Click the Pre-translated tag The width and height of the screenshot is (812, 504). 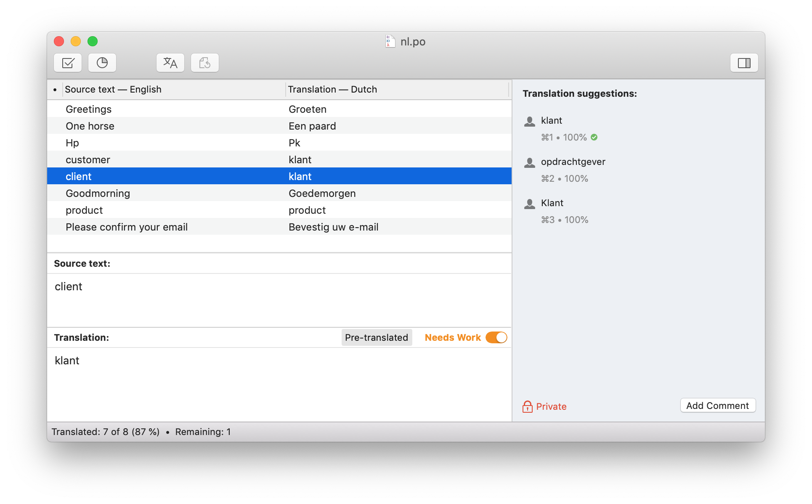click(376, 337)
